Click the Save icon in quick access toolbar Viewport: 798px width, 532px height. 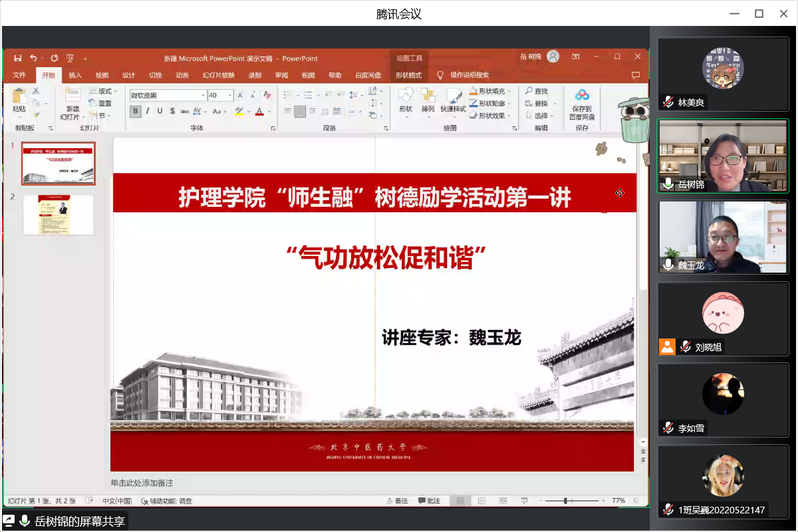click(17, 58)
